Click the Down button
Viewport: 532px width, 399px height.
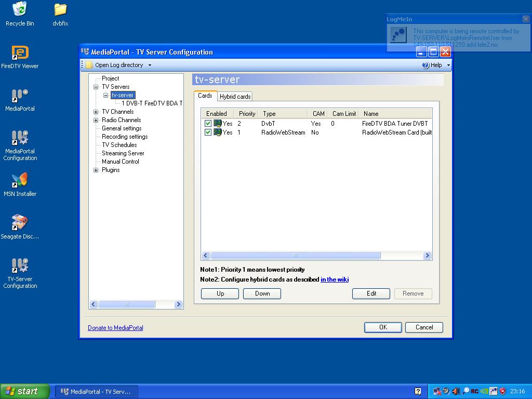262,294
